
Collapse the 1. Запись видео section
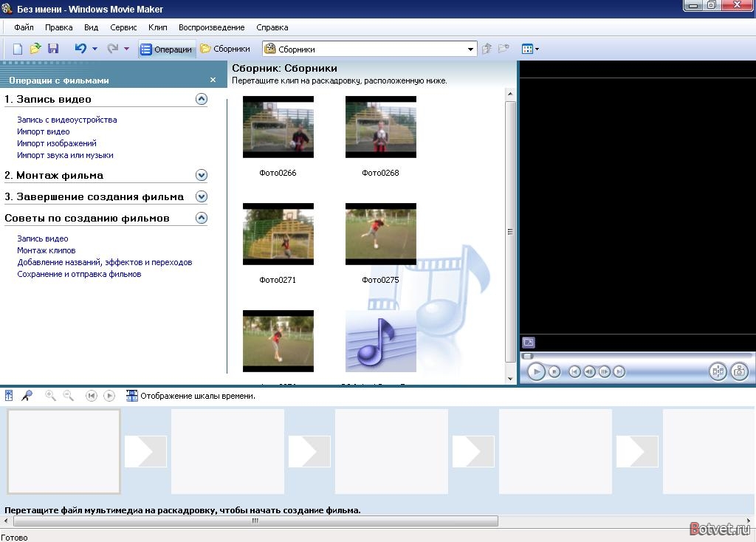(x=202, y=100)
